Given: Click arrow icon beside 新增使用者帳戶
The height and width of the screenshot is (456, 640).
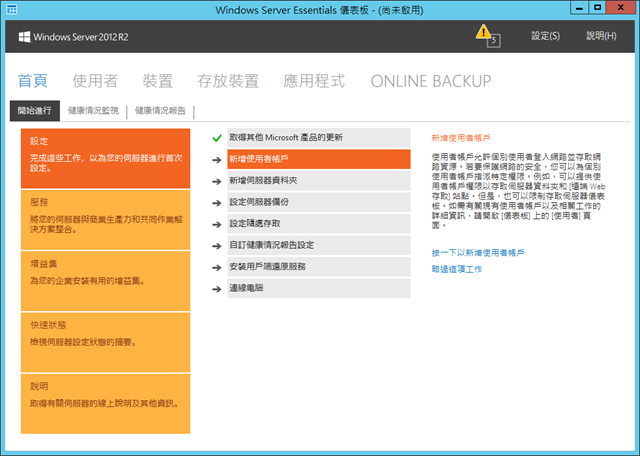Looking at the screenshot, I should coord(217,160).
